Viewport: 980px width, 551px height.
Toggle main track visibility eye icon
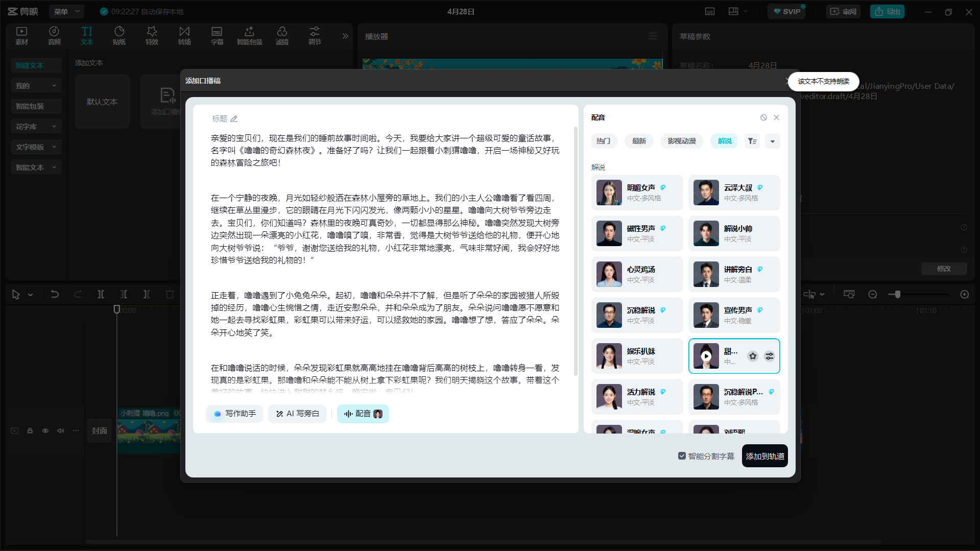pos(45,430)
